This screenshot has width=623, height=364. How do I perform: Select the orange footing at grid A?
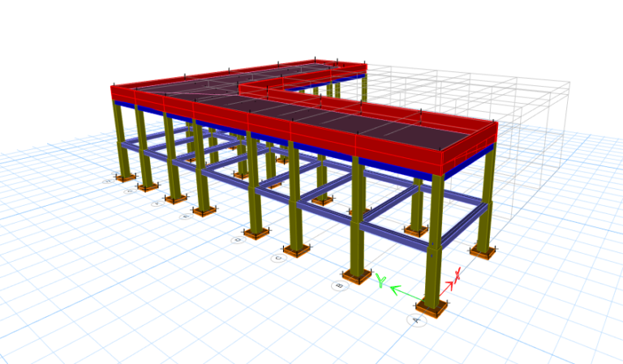point(432,308)
